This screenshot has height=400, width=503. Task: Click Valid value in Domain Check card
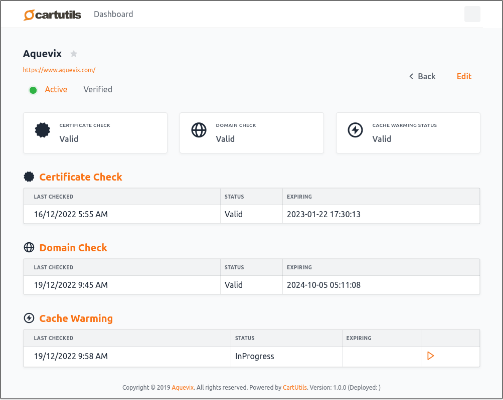point(225,139)
